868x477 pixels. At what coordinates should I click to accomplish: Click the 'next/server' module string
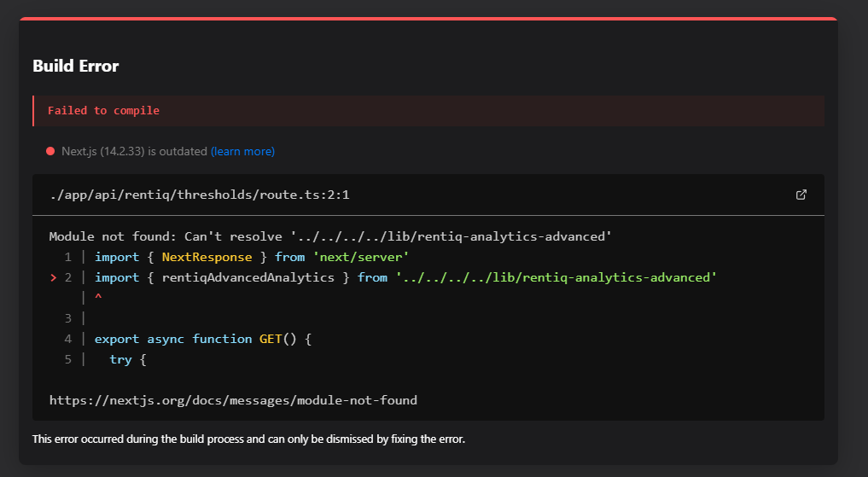click(x=352, y=257)
